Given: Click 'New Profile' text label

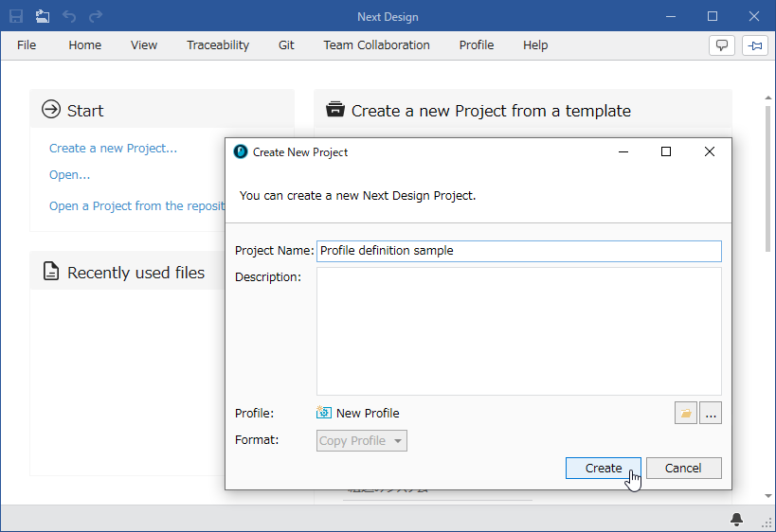Looking at the screenshot, I should pyautogui.click(x=368, y=413).
